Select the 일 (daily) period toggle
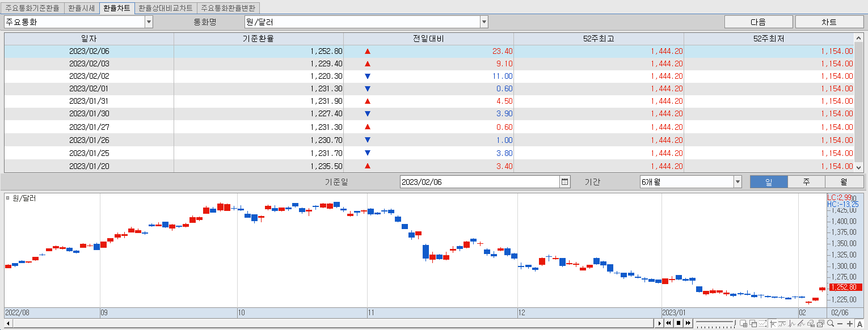The height and width of the screenshot is (330, 868). point(769,181)
